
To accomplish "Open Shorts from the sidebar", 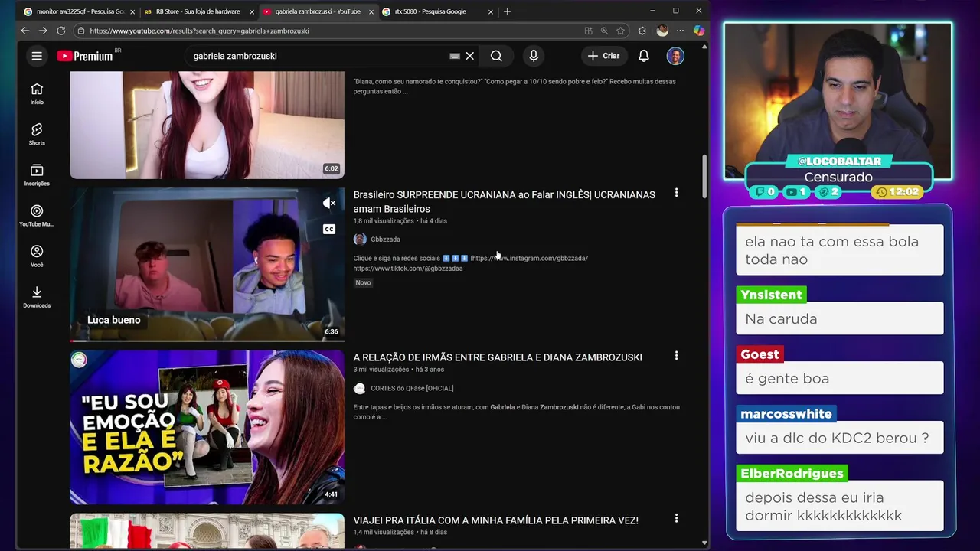I will point(37,134).
